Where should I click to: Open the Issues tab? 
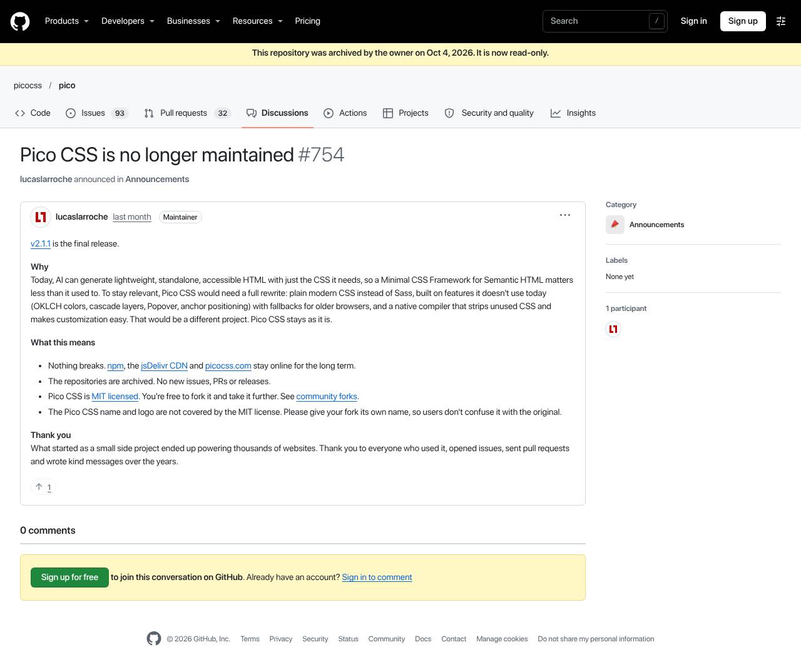tap(97, 113)
